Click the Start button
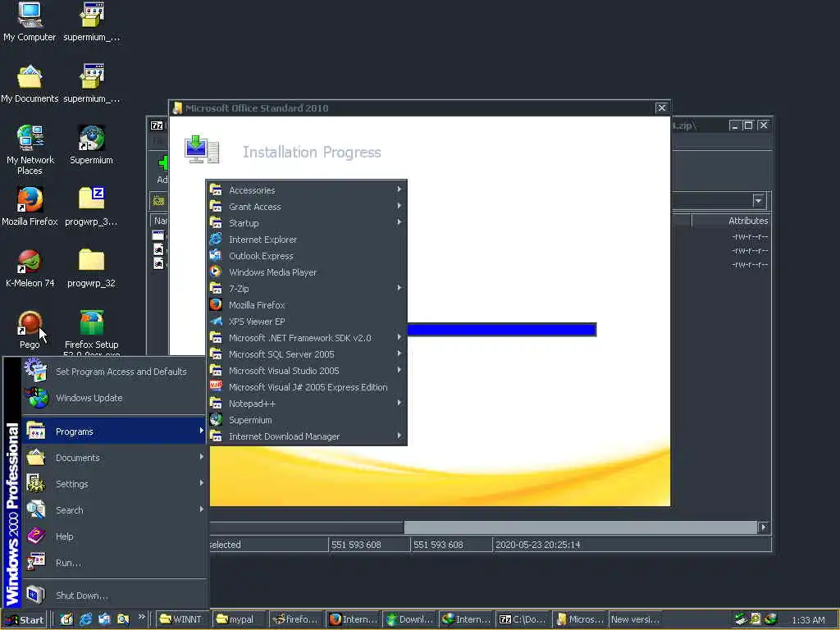Image resolution: width=840 pixels, height=630 pixels. click(25, 620)
